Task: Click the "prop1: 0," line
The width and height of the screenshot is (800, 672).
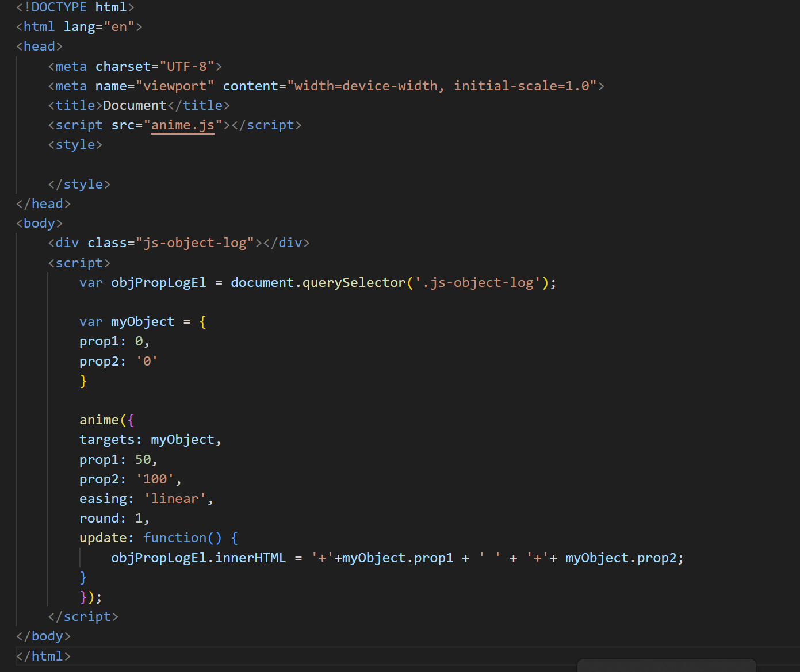Action: point(115,341)
